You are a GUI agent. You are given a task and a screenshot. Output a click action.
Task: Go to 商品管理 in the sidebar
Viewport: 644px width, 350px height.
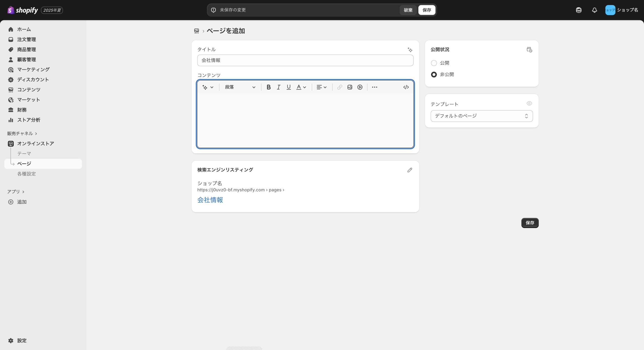click(26, 50)
